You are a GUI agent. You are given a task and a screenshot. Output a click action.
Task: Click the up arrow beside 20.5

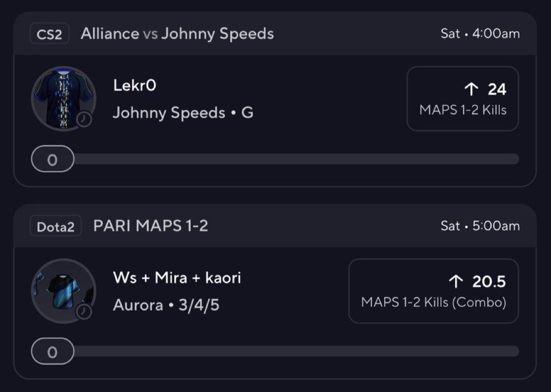(455, 282)
